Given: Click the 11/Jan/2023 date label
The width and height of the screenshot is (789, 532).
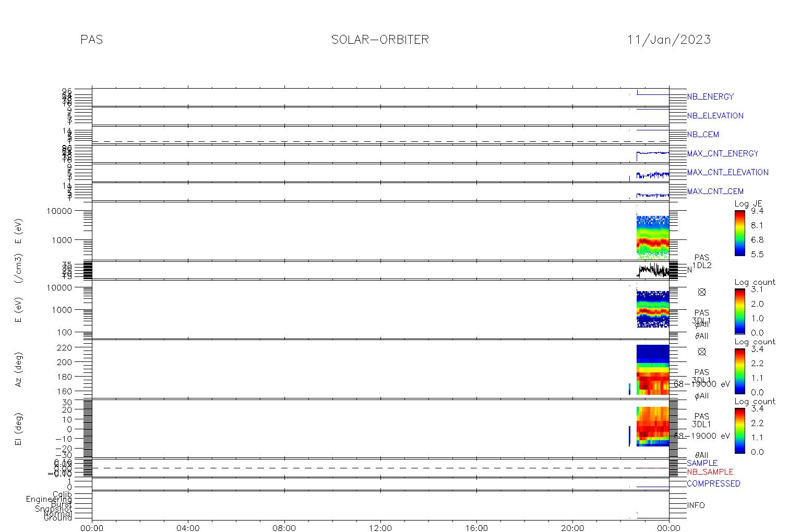Looking at the screenshot, I should (669, 40).
